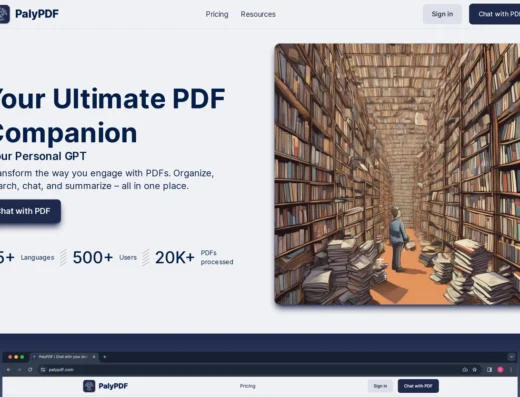Click the 'PDFs processed' stat label

pos(217,257)
